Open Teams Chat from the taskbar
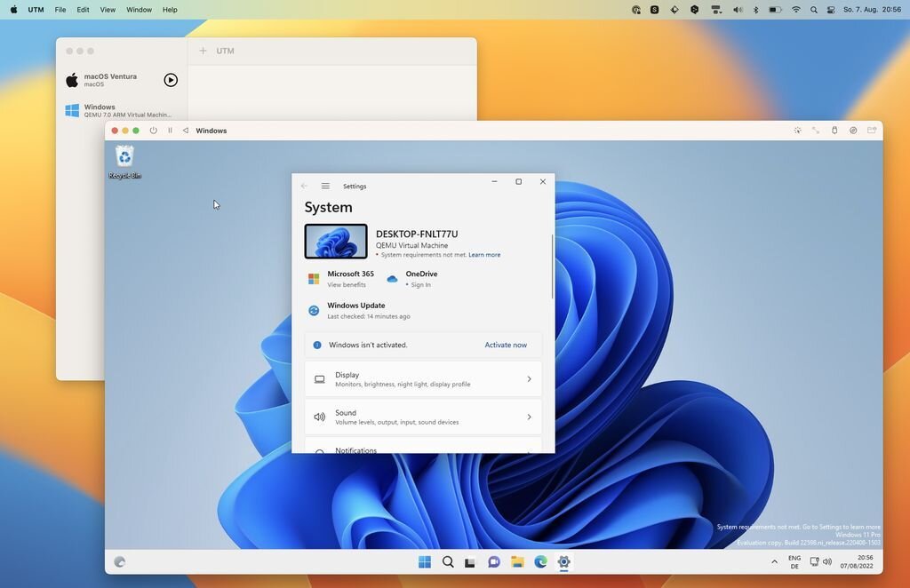The width and height of the screenshot is (910, 588). (494, 561)
